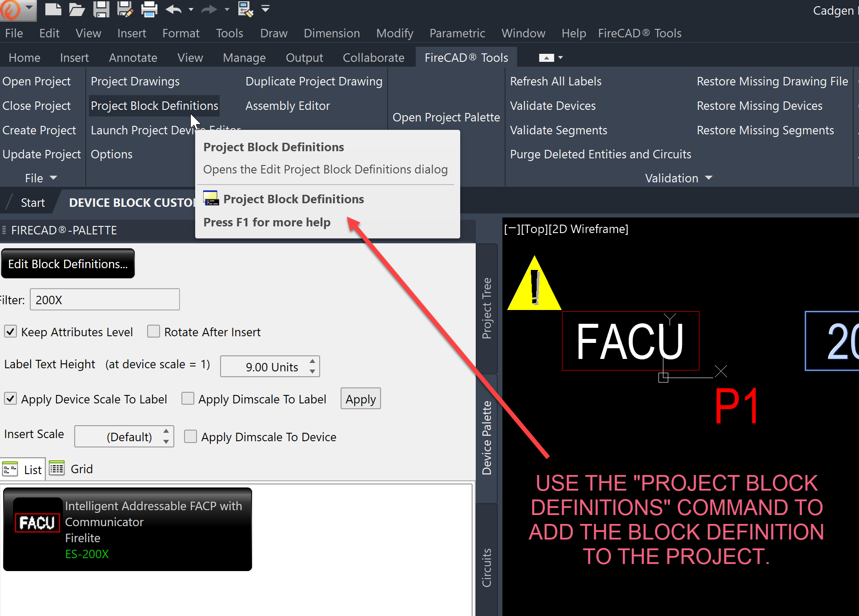Open the Device Palette side tab
Screen dimensions: 859x616
pyautogui.click(x=487, y=438)
